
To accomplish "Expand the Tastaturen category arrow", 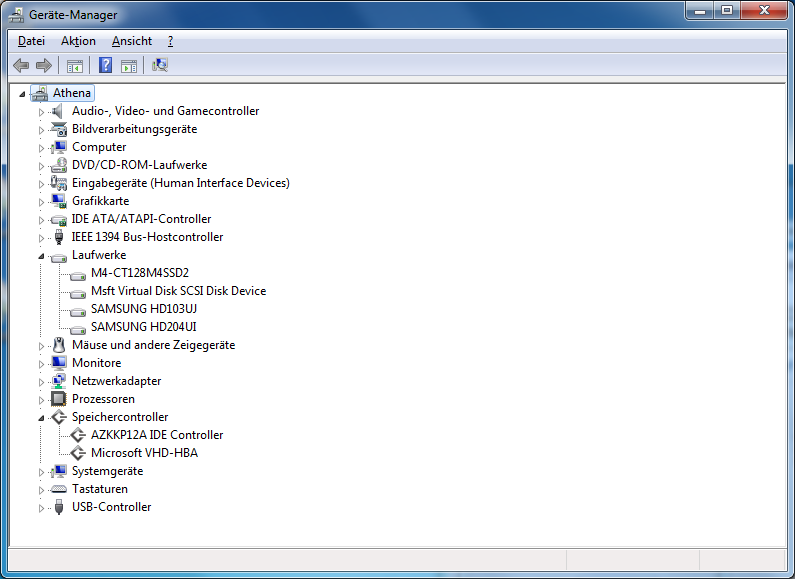I will [x=41, y=490].
